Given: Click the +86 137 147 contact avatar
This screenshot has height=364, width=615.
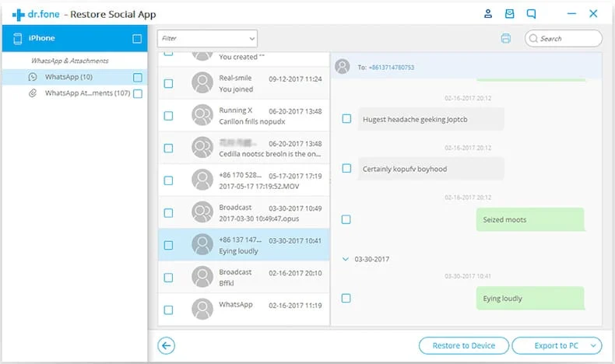Looking at the screenshot, I should 202,244.
